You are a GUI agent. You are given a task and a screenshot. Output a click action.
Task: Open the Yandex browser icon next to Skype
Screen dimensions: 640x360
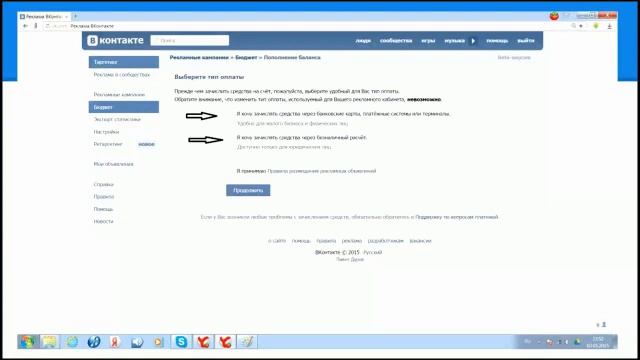(x=203, y=342)
